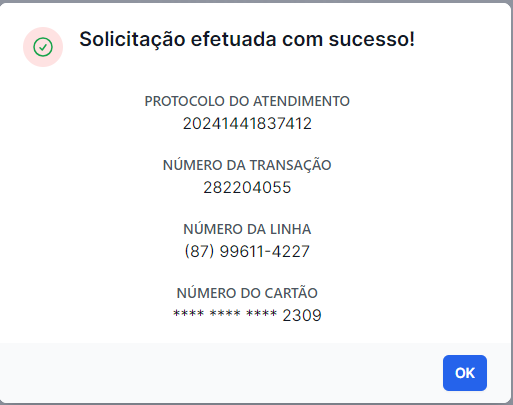513x405 pixels.
Task: Click the green success checkmark icon
Action: [x=43, y=47]
